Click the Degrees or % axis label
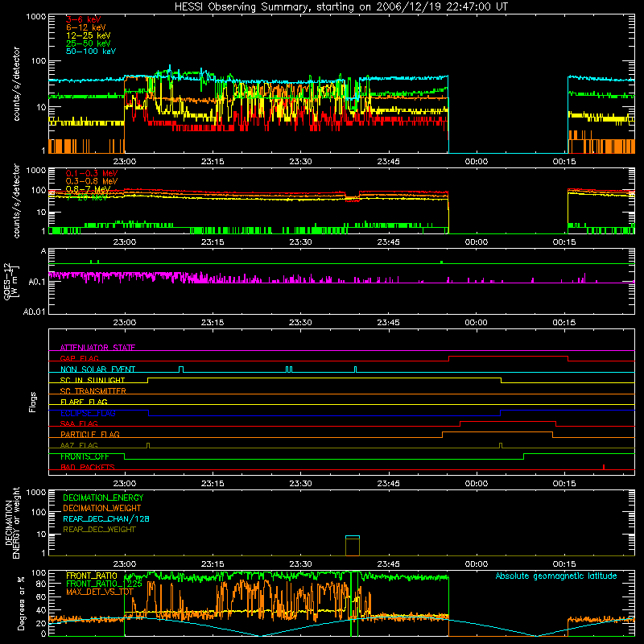 (x=21, y=604)
